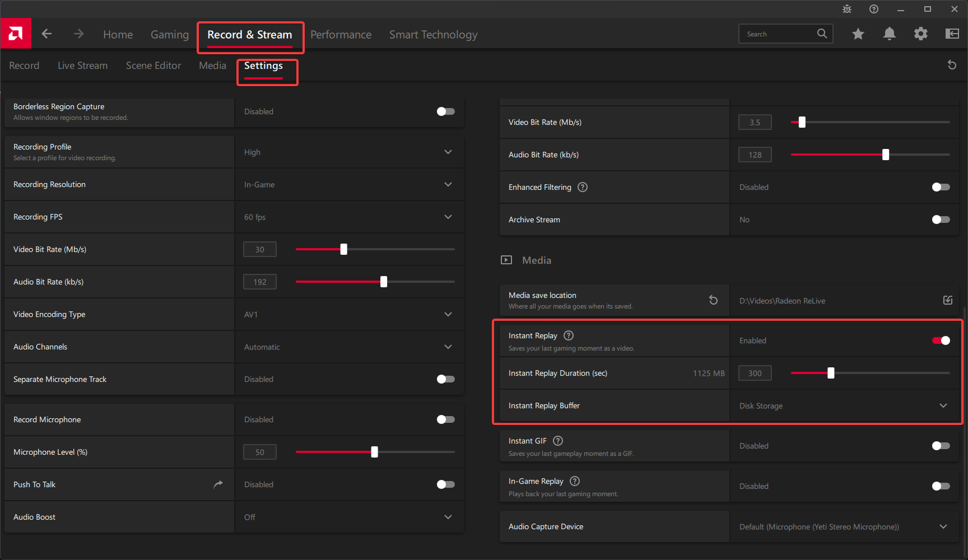The image size is (968, 560).
Task: Disable the Instant Replay toggle
Action: point(941,340)
